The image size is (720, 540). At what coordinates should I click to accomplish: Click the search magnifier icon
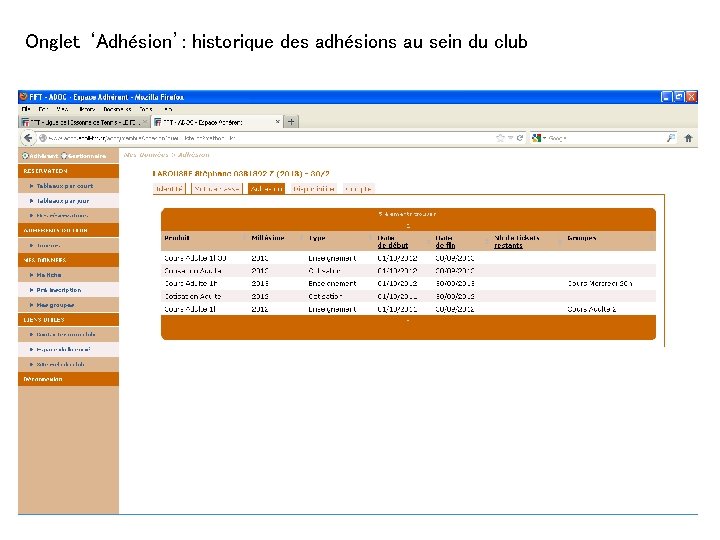click(671, 138)
